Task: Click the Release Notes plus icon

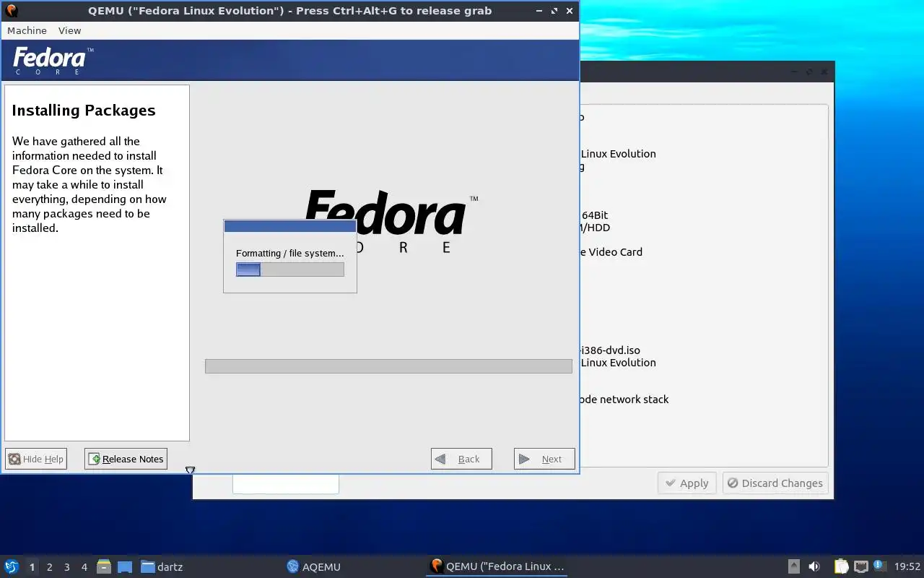Action: [95, 459]
